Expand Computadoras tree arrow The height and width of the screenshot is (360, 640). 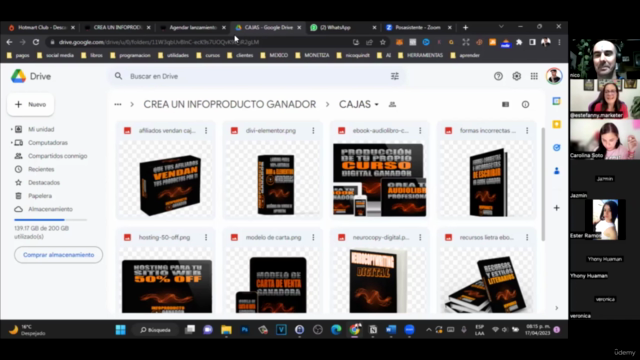(x=11, y=143)
